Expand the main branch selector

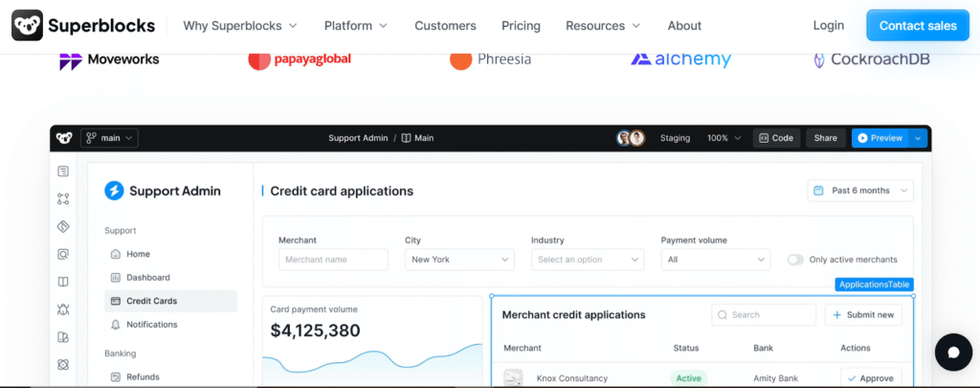109,138
